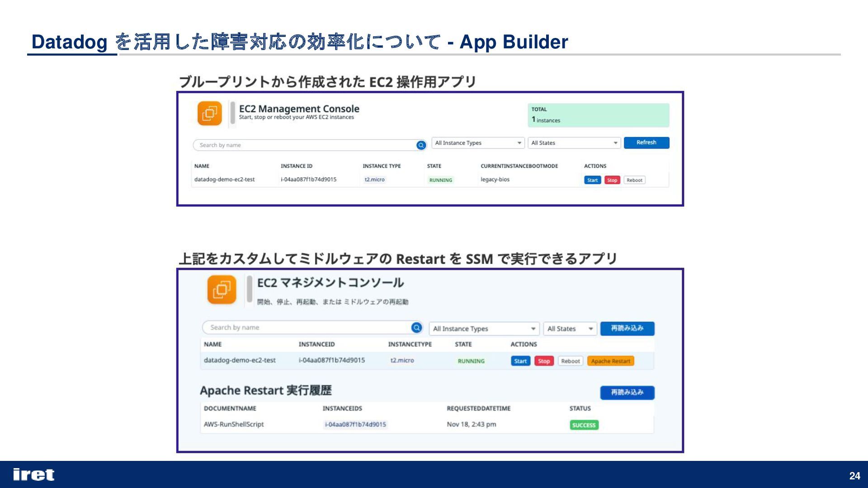Click the EC2 icon beside EC2 マネジメントコンソール

(222, 290)
